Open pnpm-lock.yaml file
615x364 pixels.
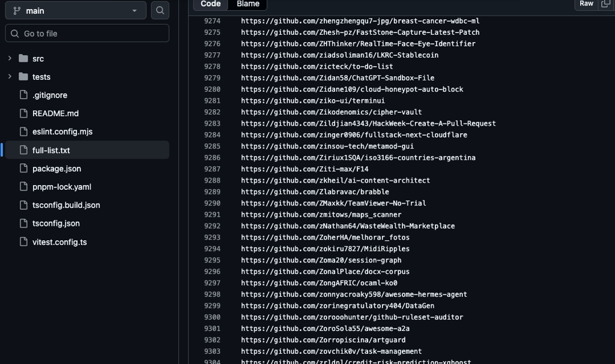click(62, 187)
